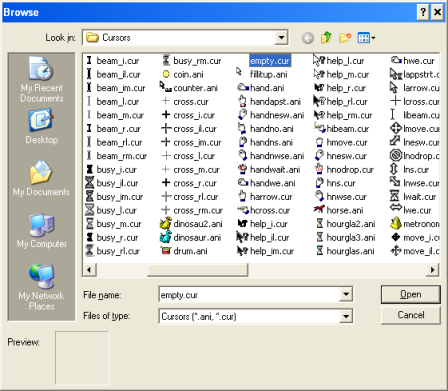Select the dinosaur.ani cursor icon
Viewport: 448px width, 391px height.
coord(166,237)
